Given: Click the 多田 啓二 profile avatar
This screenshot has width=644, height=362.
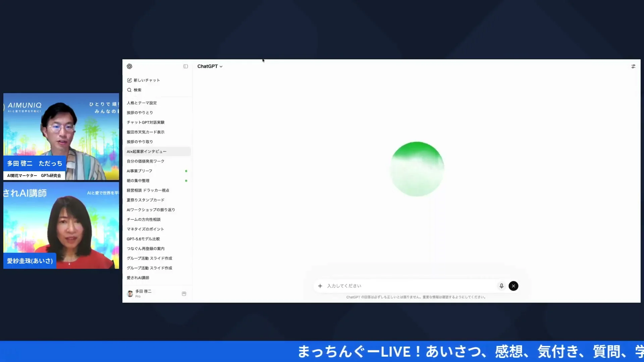Looking at the screenshot, I should point(130,294).
